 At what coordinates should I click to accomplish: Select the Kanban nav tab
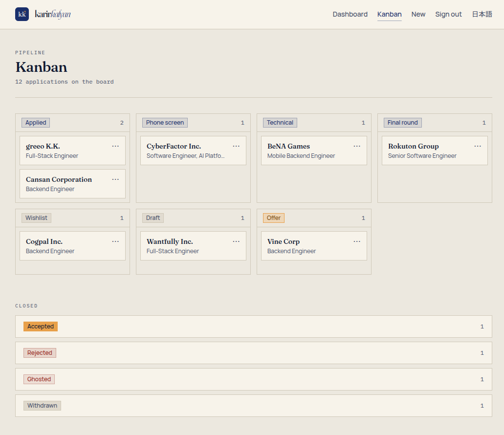tap(389, 14)
